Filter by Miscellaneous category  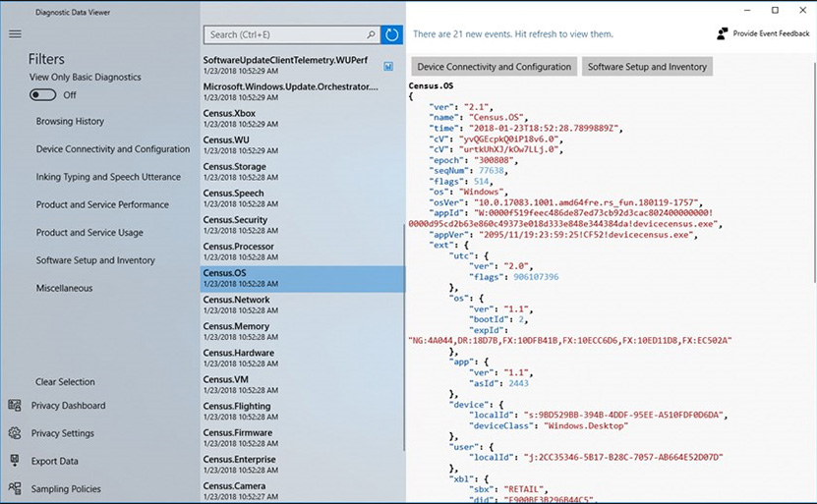point(64,288)
